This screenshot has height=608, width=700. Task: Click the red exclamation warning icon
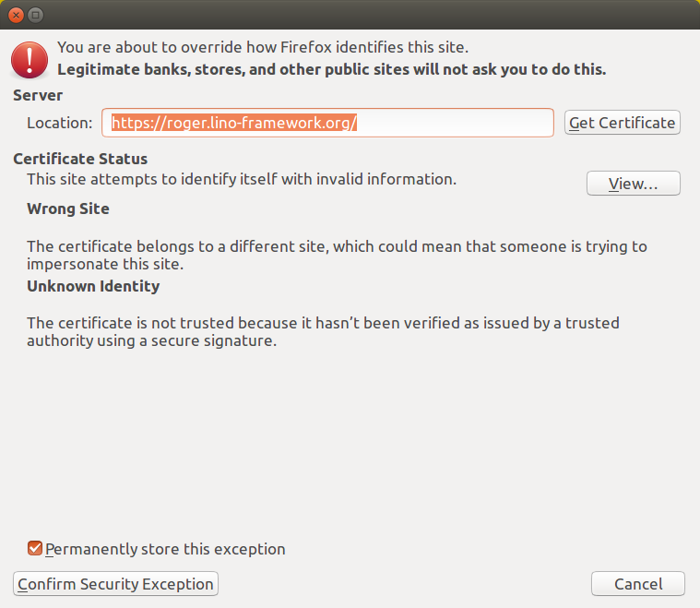coord(30,60)
